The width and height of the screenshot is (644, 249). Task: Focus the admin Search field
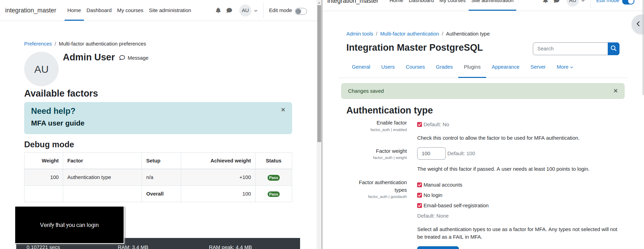pyautogui.click(x=570, y=49)
